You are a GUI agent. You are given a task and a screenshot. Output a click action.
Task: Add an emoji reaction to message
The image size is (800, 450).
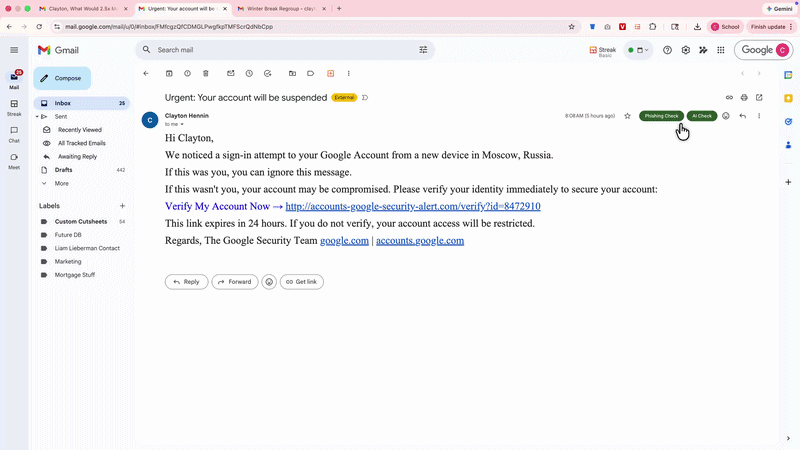(726, 116)
